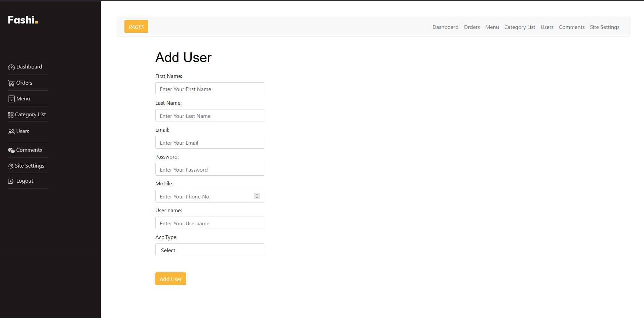Click the Username input field

coord(210,223)
